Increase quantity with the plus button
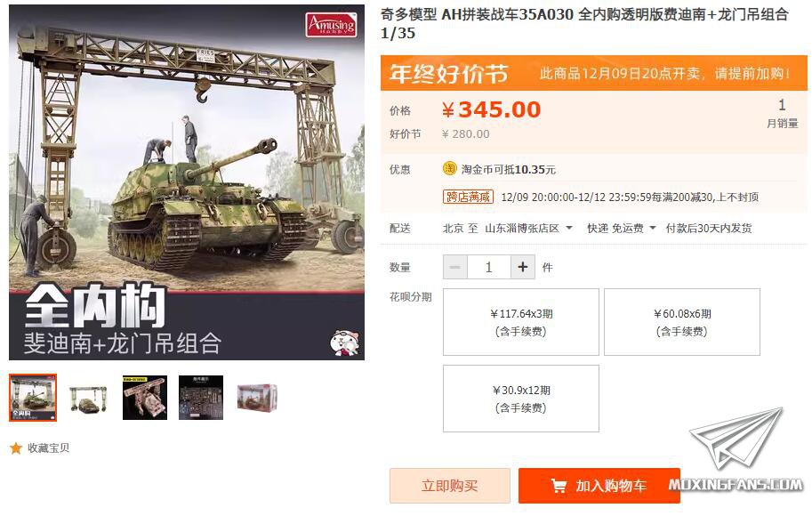 click(523, 267)
